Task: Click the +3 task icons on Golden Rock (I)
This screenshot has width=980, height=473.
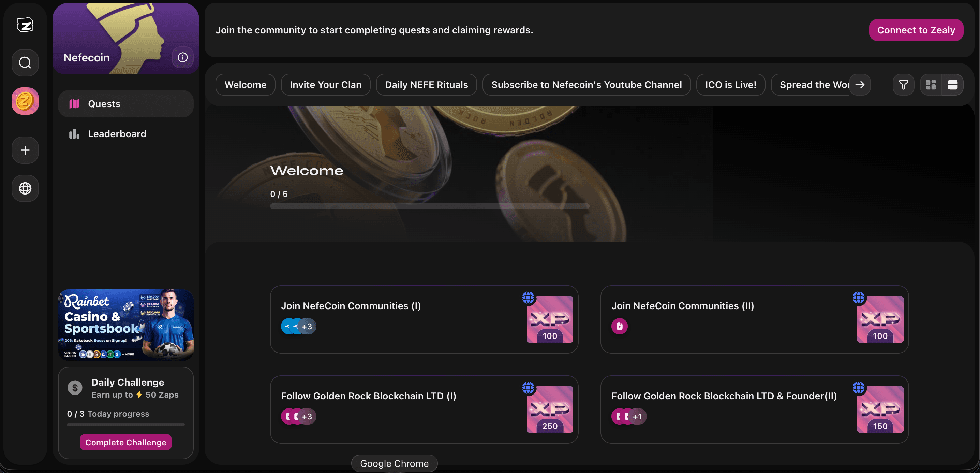Action: 299,417
